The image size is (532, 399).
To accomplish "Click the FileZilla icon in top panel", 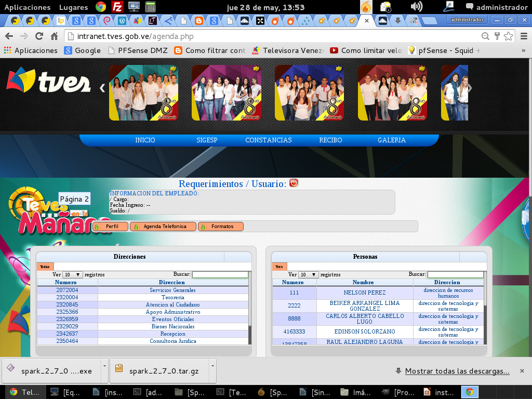I will click(x=117, y=7).
